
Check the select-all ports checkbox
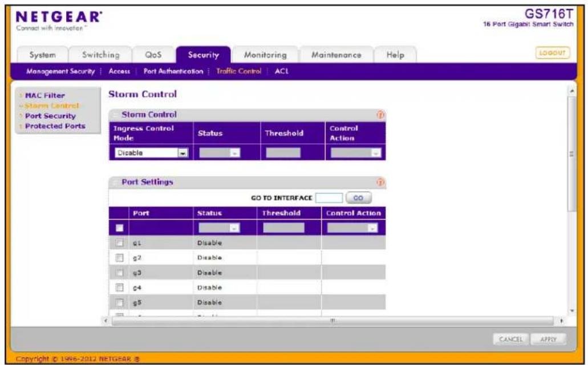coord(119,228)
